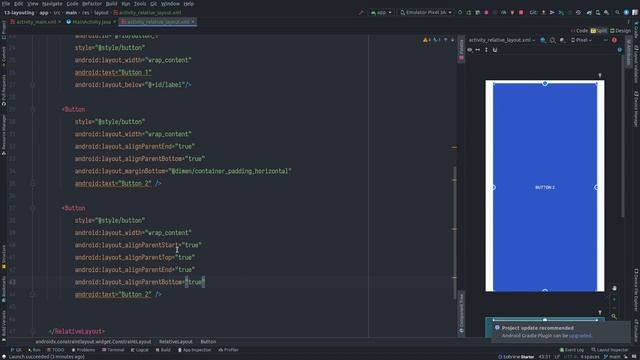Click the zoom to fit icon in preview
This screenshot has width=640, height=360.
click(614, 316)
